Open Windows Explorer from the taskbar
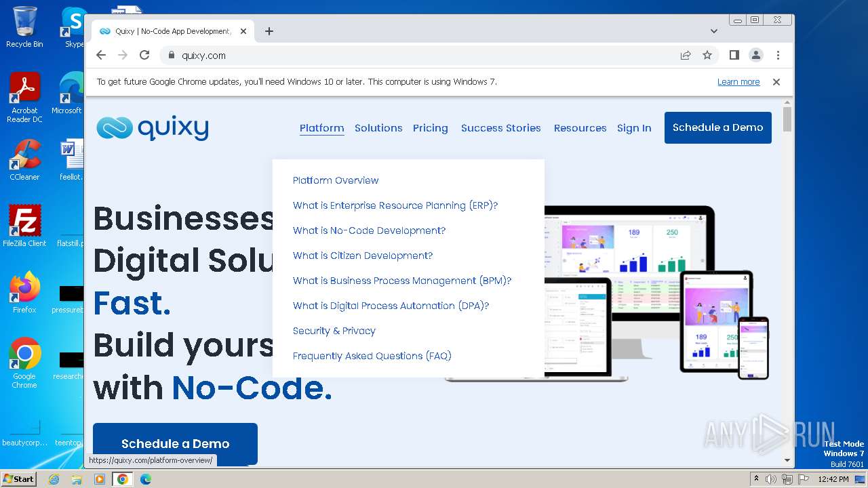The height and width of the screenshot is (488, 868). (77, 479)
